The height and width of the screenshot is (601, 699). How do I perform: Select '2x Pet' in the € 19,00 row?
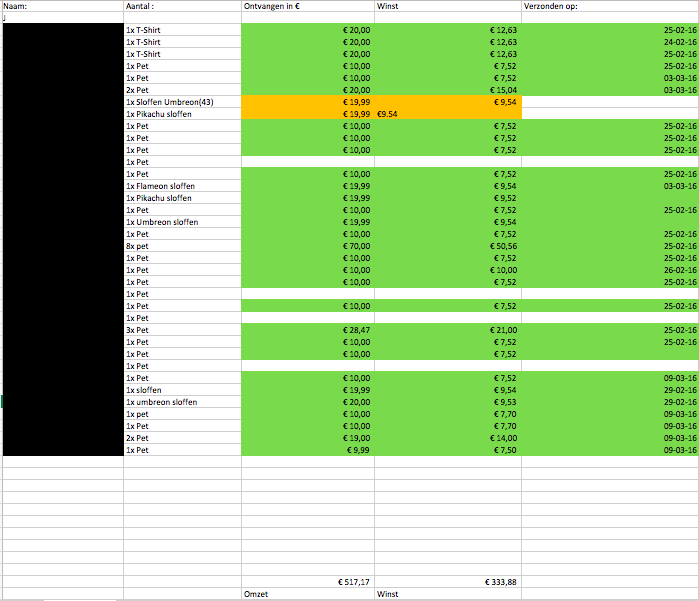click(x=182, y=438)
